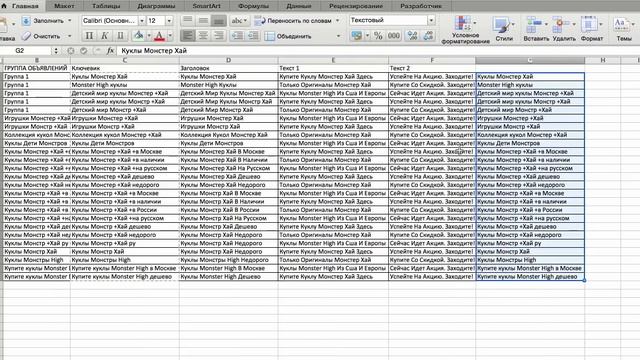Open the Разработчик tab
The image size is (640, 360).
421,6
